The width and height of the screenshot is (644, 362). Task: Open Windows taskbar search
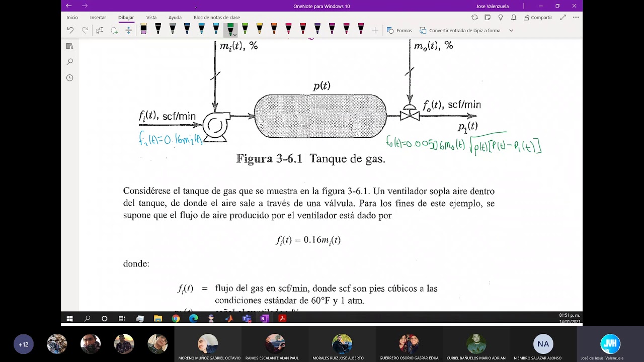(87, 318)
